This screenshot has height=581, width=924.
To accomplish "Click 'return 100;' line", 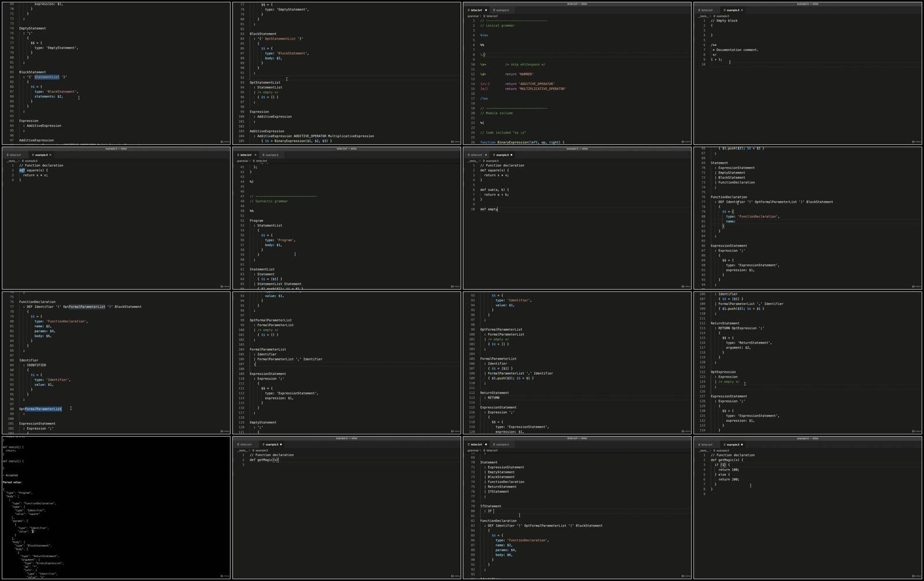I will 728,470.
